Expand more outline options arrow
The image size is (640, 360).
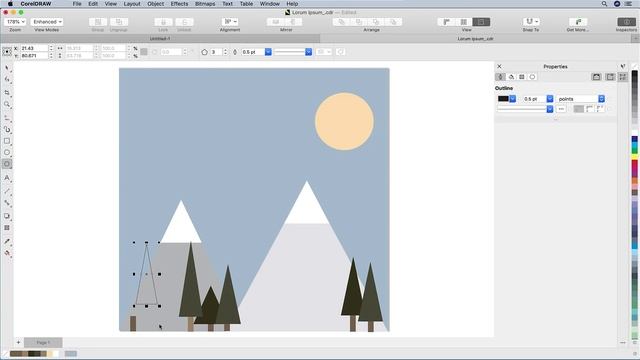[556, 120]
